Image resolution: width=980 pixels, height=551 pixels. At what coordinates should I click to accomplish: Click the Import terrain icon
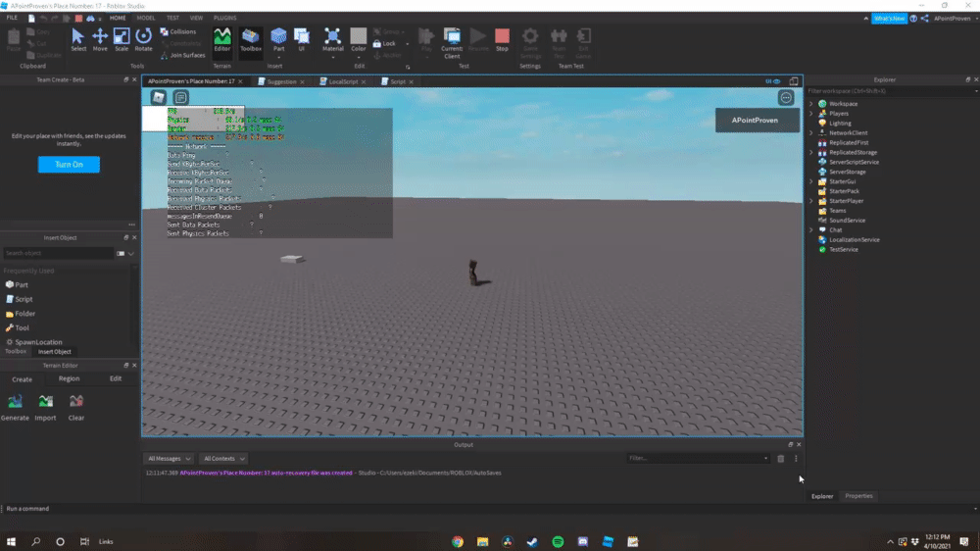click(x=46, y=407)
